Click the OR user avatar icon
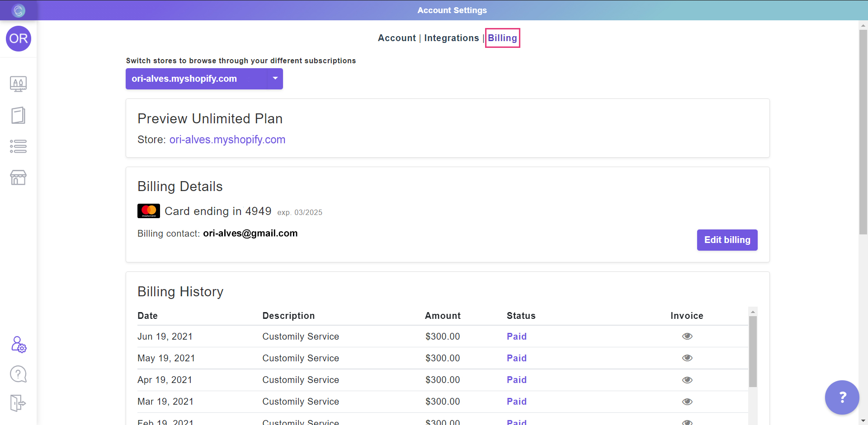The height and width of the screenshot is (425, 868). 19,39
